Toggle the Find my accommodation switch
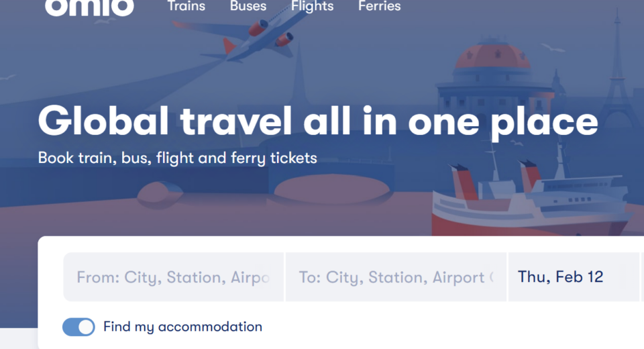 (x=78, y=327)
